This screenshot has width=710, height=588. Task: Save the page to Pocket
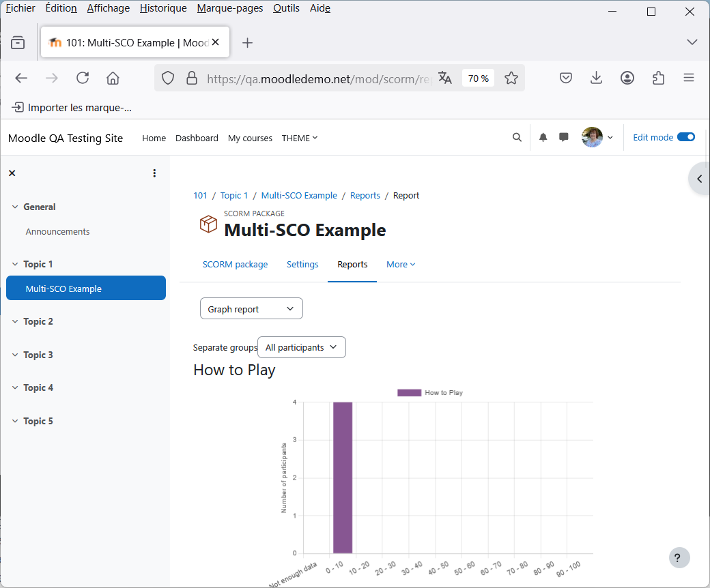click(566, 78)
